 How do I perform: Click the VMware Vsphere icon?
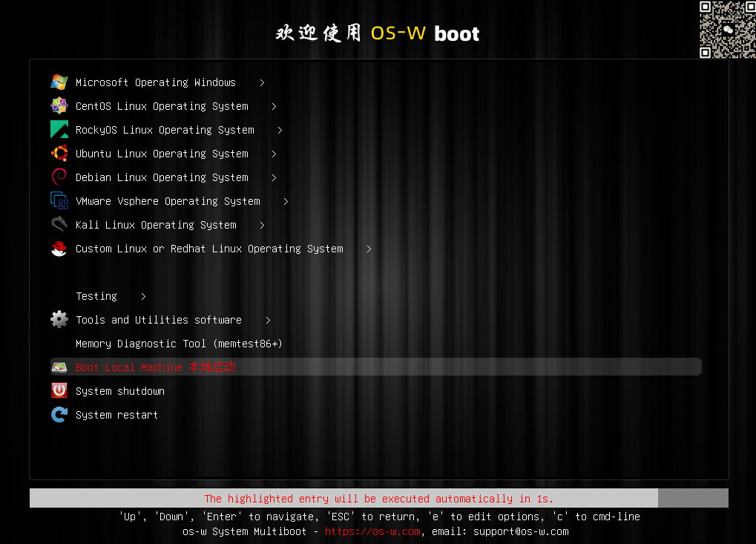pyautogui.click(x=59, y=200)
